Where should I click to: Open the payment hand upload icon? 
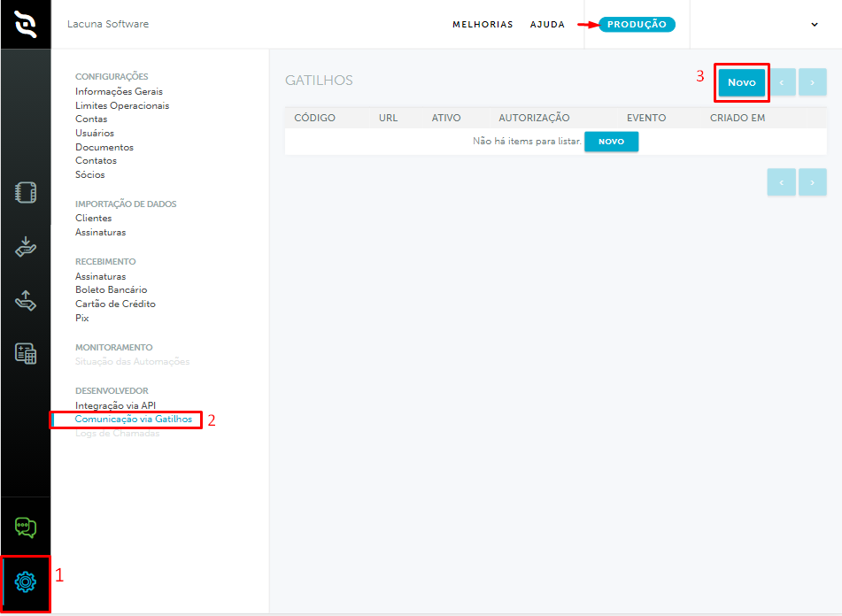coord(26,301)
